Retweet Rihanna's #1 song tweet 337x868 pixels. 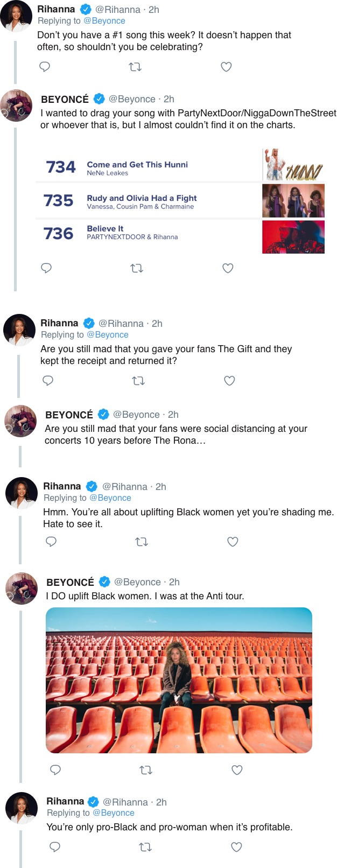click(x=136, y=67)
